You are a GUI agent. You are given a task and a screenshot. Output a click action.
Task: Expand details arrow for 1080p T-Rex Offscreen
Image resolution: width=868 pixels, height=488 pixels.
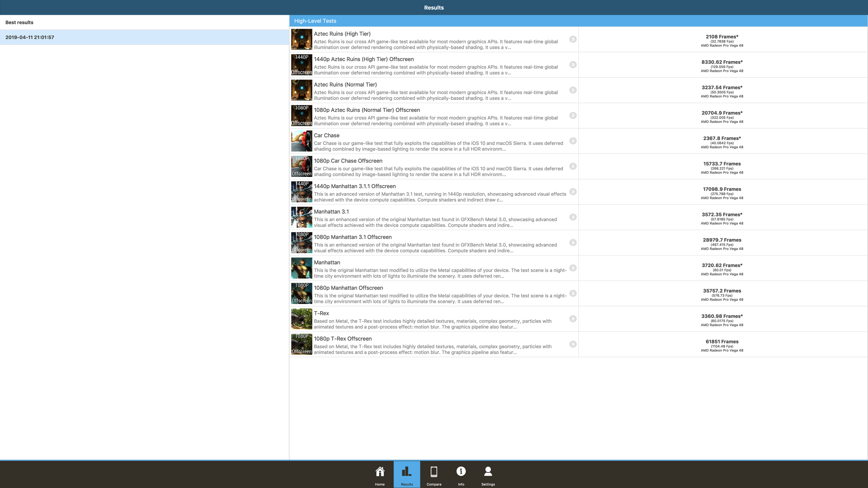(573, 344)
